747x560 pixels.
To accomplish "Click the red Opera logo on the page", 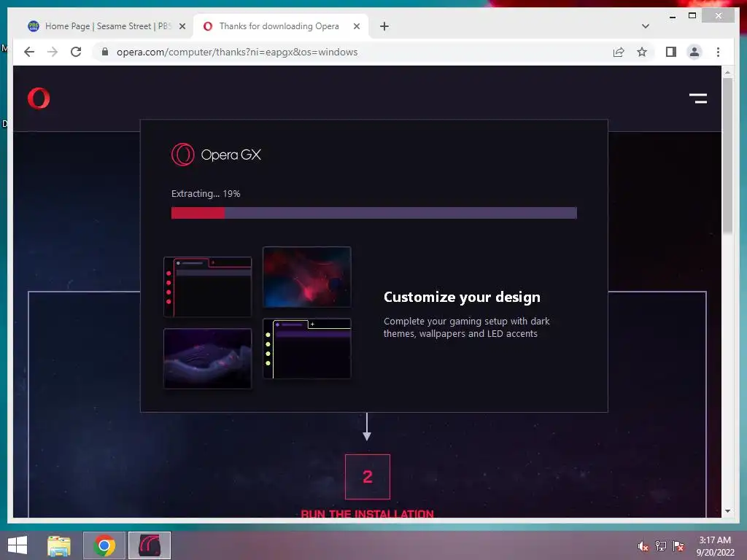I will pos(39,98).
